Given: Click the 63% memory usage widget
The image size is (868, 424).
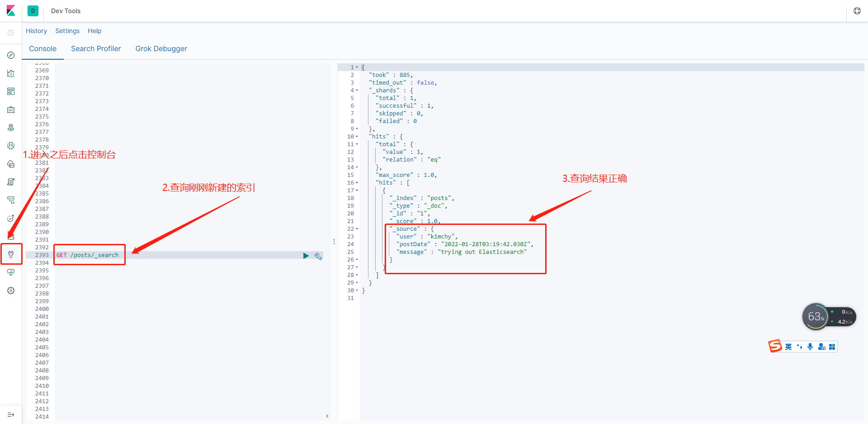Looking at the screenshot, I should tap(816, 316).
